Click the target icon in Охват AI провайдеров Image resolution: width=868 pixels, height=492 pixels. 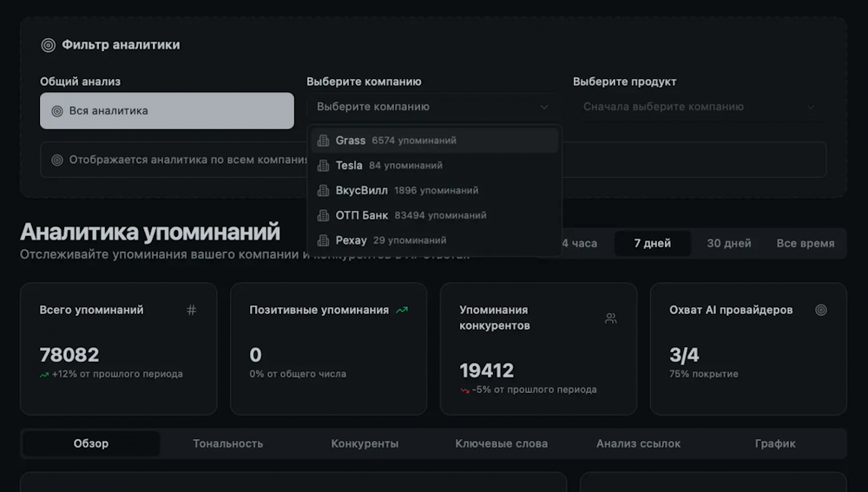click(x=821, y=310)
